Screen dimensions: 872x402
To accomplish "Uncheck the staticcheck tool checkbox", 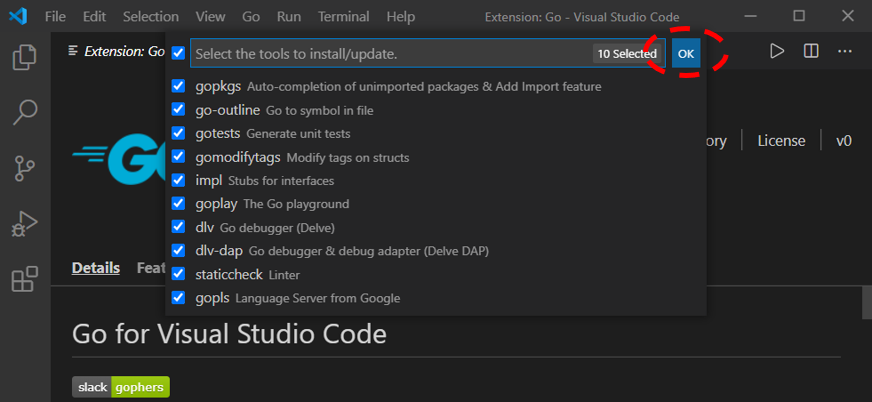I will point(178,274).
